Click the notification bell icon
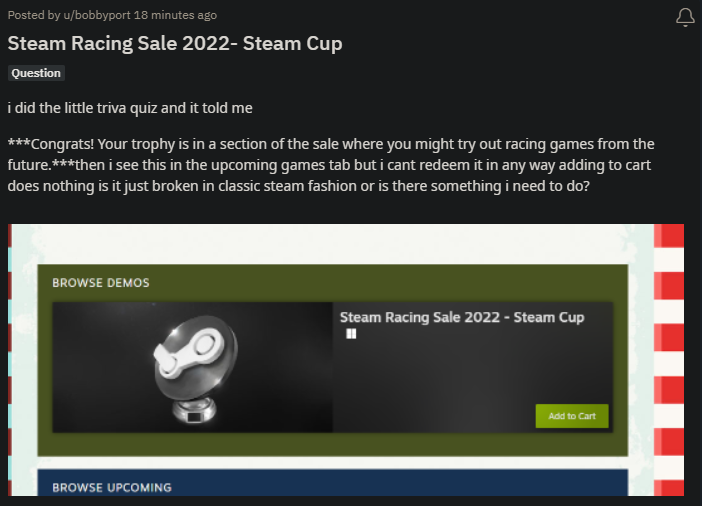The height and width of the screenshot is (506, 702). click(x=685, y=17)
